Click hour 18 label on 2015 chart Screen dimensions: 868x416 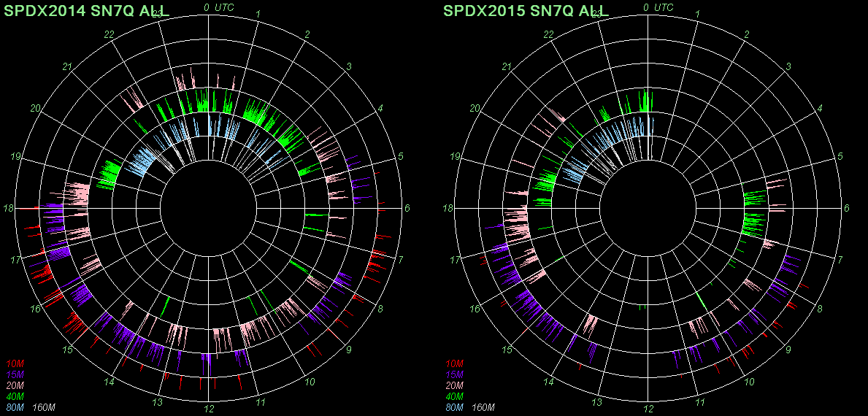coord(448,209)
